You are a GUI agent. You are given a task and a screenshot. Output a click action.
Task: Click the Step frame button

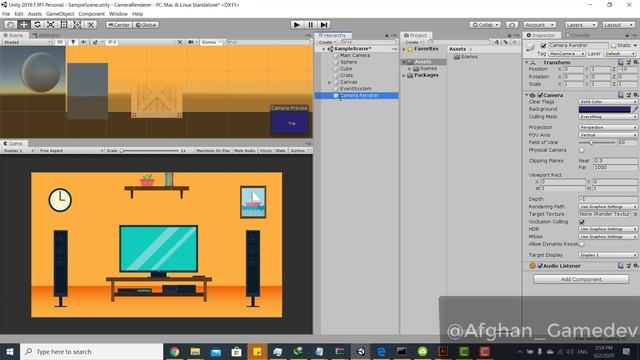(324, 24)
